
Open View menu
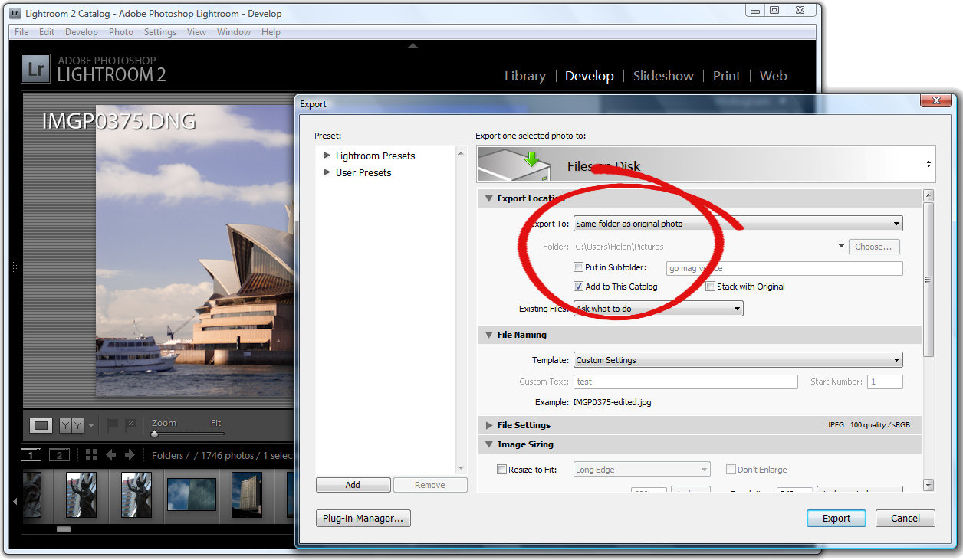pos(197,32)
